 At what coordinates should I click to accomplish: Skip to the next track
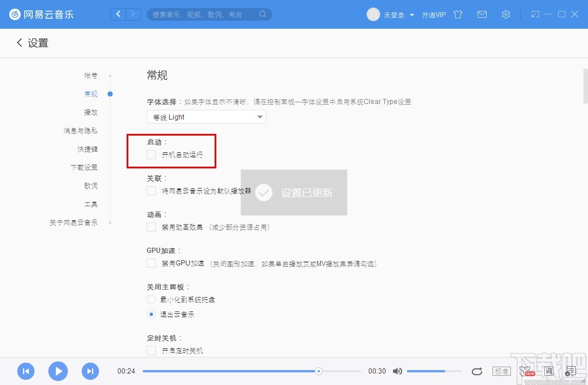90,371
